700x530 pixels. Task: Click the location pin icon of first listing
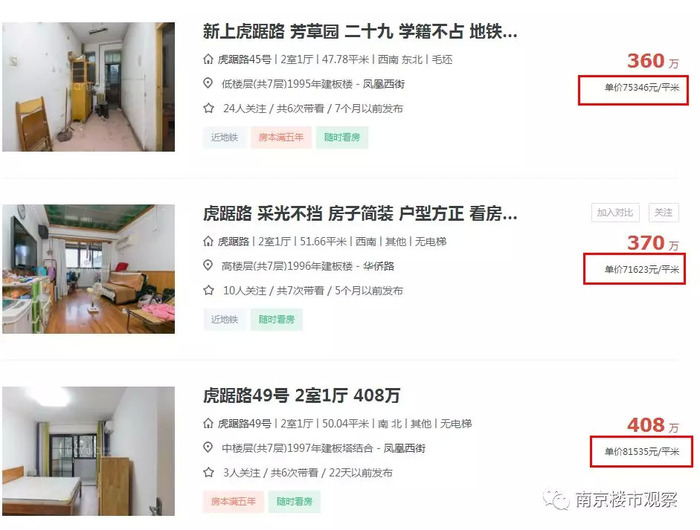(208, 83)
